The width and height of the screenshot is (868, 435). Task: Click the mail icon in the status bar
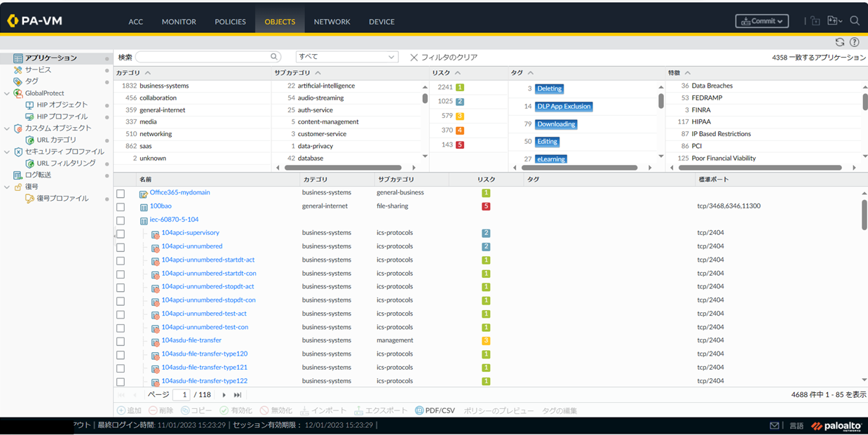tap(775, 426)
